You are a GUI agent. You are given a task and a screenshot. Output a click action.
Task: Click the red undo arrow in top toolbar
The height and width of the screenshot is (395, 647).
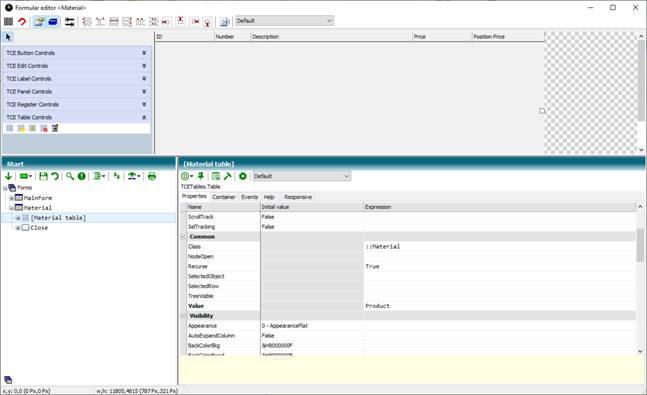pos(22,21)
